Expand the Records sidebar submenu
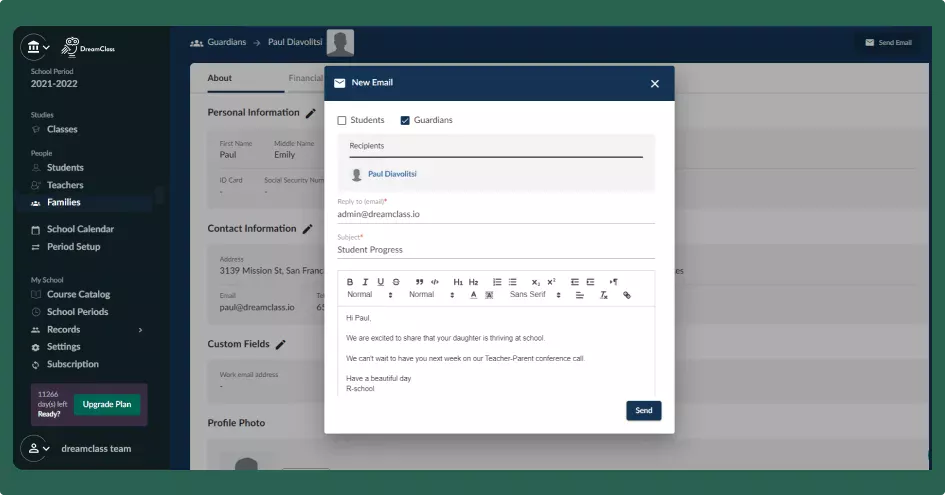Image resolution: width=945 pixels, height=495 pixels. (x=140, y=329)
